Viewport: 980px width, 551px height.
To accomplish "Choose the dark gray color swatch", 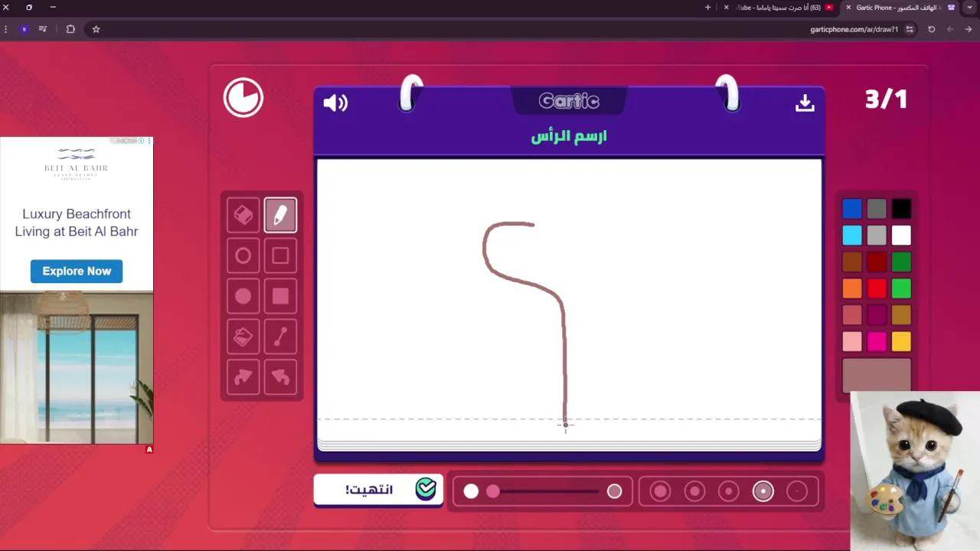I will [877, 208].
